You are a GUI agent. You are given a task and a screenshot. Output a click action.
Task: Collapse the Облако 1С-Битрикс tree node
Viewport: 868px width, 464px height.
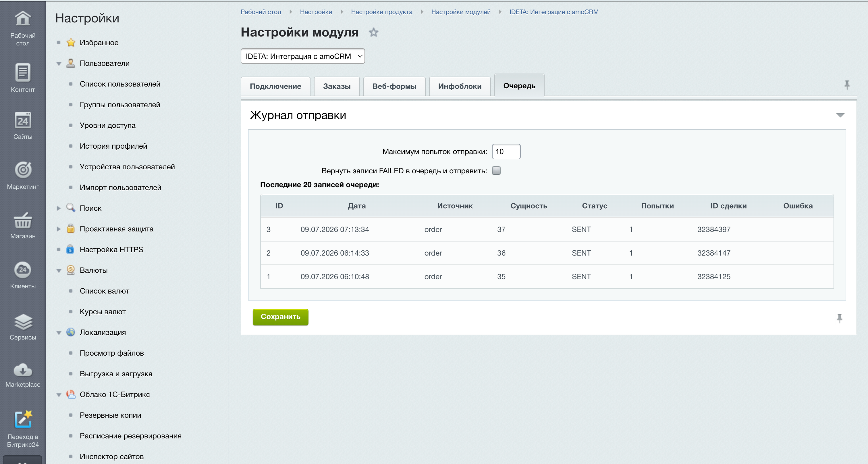pos(59,395)
